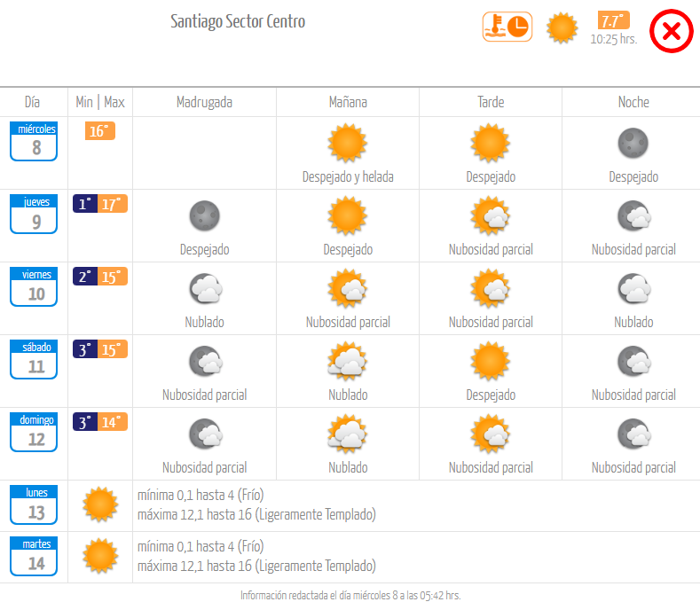Click the Madrugada column header
Screen dimensions: 700x602
(x=204, y=102)
